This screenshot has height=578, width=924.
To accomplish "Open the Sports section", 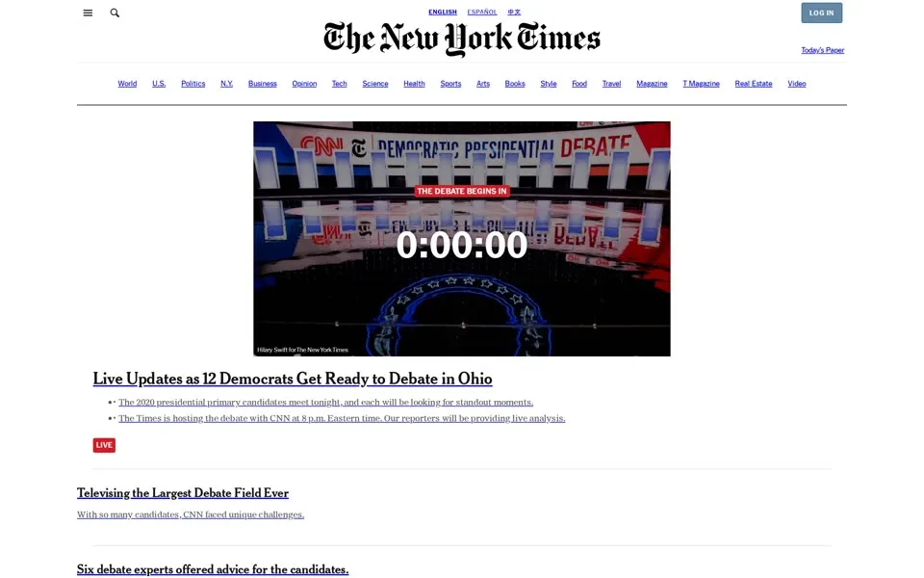I will pos(450,84).
